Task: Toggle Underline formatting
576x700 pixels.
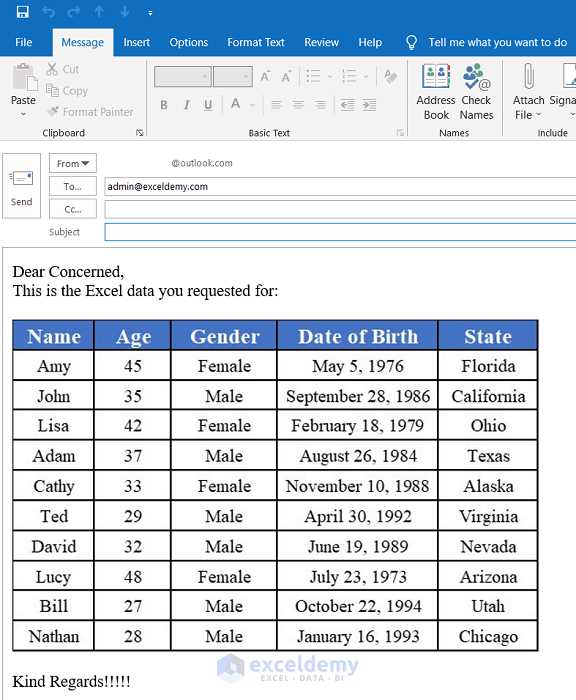Action: (208, 105)
